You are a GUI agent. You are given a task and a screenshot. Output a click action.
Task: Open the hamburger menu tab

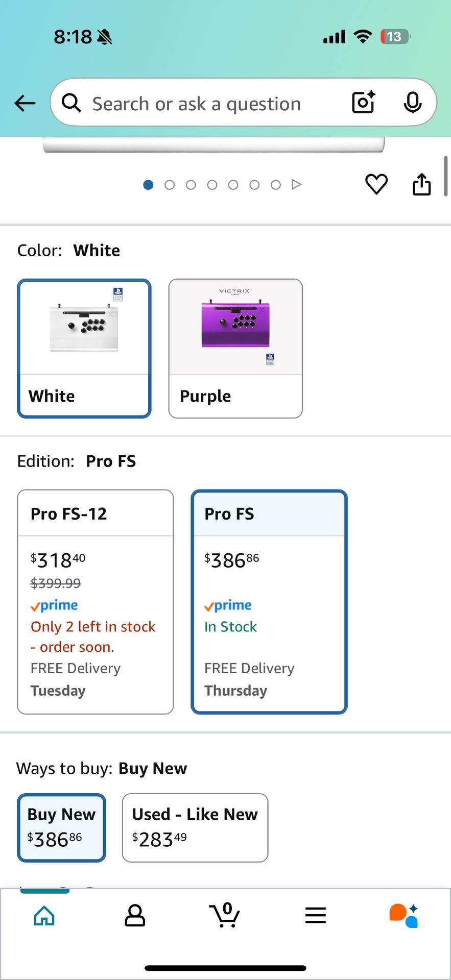point(315,915)
